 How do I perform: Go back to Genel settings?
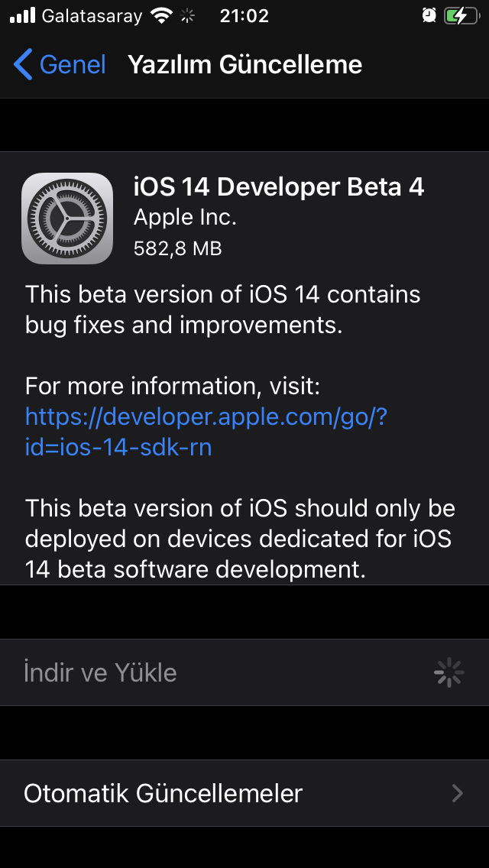pyautogui.click(x=60, y=64)
